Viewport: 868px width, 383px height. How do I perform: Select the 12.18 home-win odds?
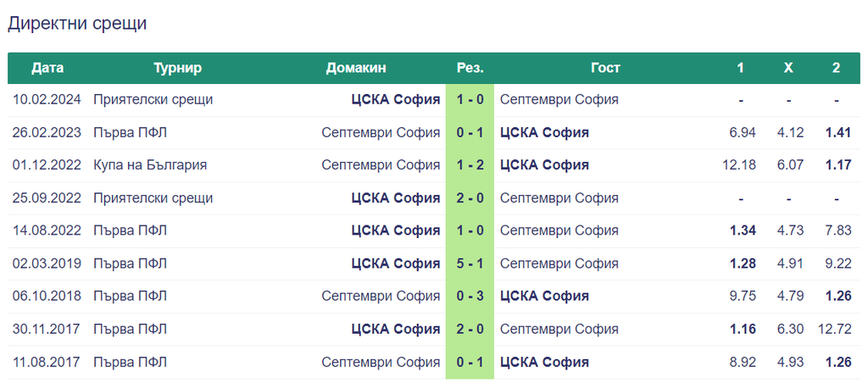pos(739,165)
